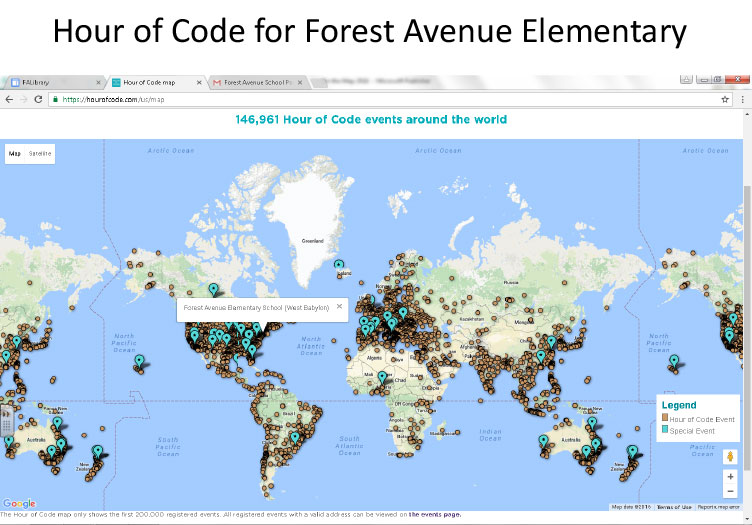
Task: Click the South Atlantic Ocean label
Action: click(x=349, y=445)
